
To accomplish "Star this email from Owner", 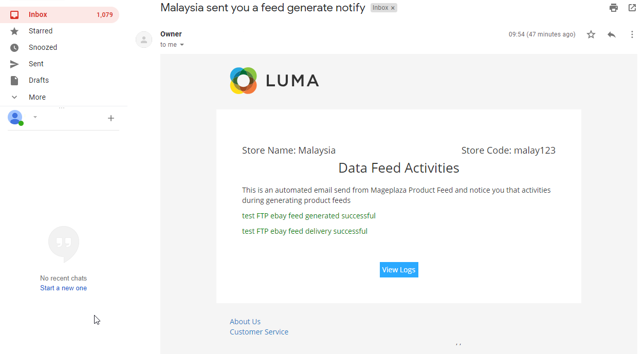I will 591,34.
